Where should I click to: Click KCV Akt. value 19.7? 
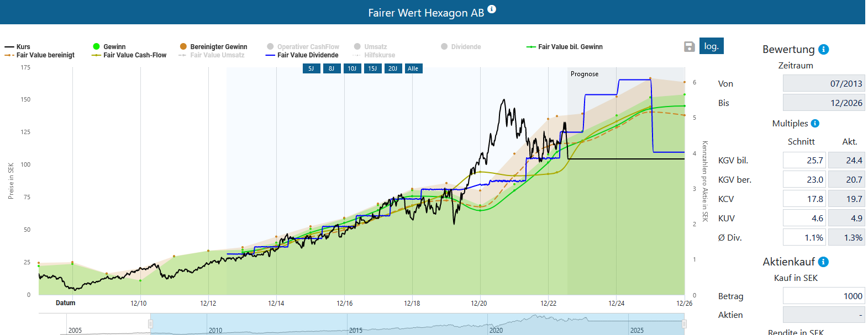[846, 199]
